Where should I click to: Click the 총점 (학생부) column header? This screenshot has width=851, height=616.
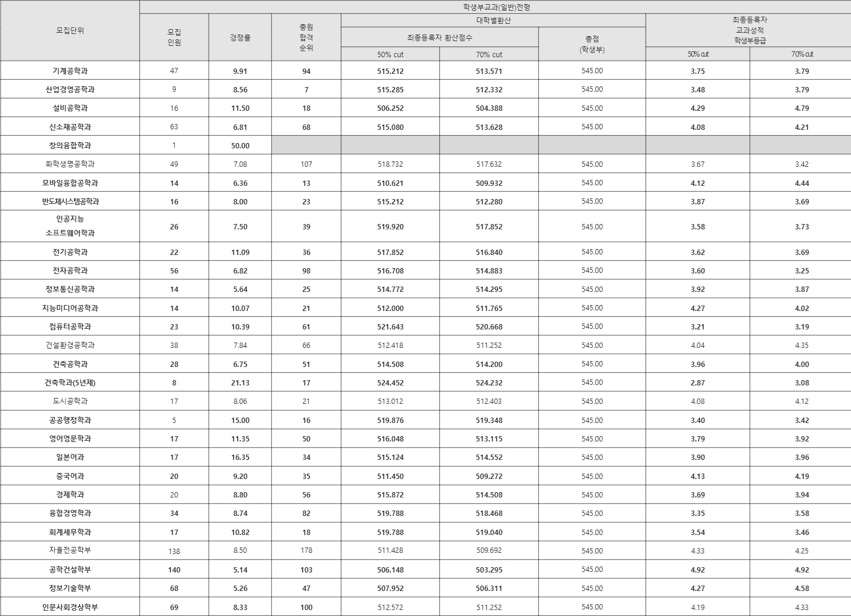[592, 44]
